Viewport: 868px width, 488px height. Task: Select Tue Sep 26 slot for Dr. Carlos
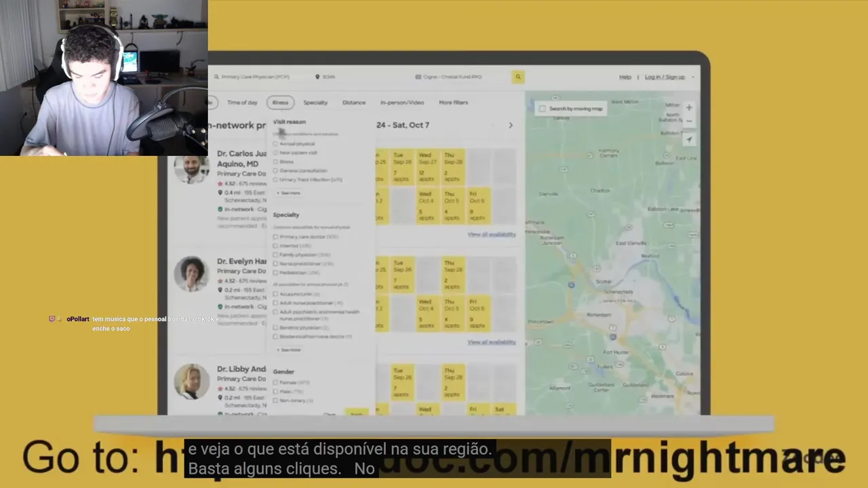(402, 167)
